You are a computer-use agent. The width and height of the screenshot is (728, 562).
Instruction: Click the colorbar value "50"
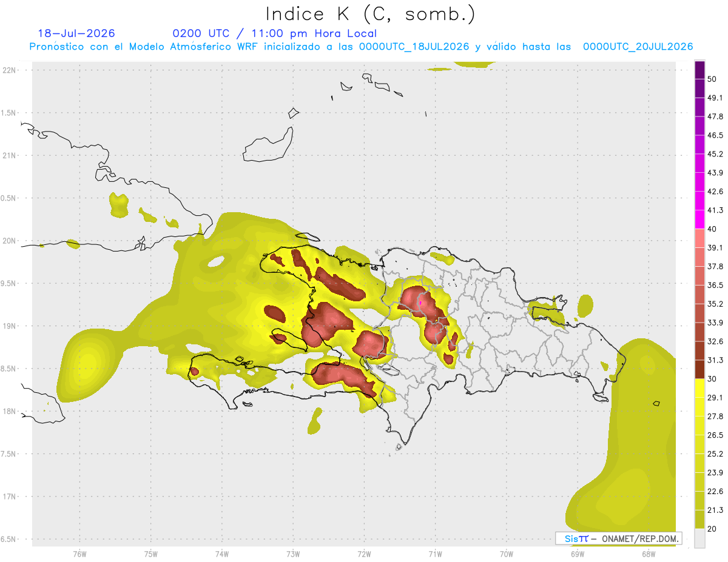(x=712, y=79)
